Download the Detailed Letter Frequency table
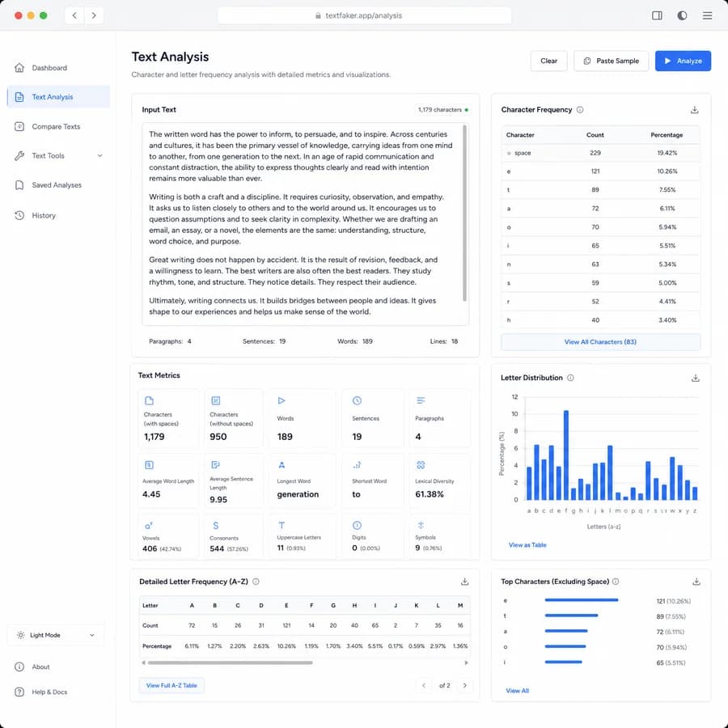The width and height of the screenshot is (728, 728). tap(464, 582)
